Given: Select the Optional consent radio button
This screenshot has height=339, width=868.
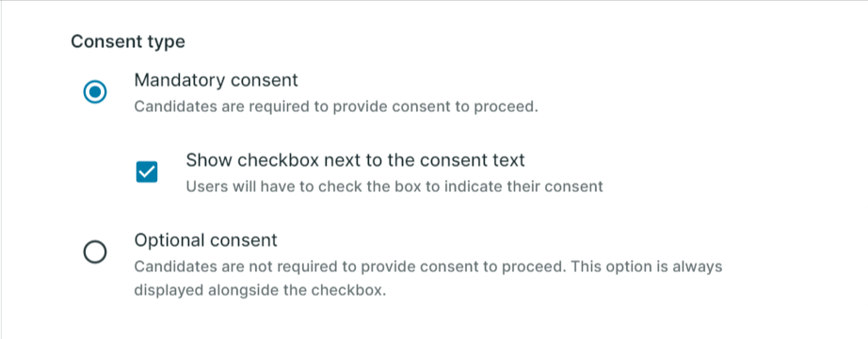Looking at the screenshot, I should (95, 252).
